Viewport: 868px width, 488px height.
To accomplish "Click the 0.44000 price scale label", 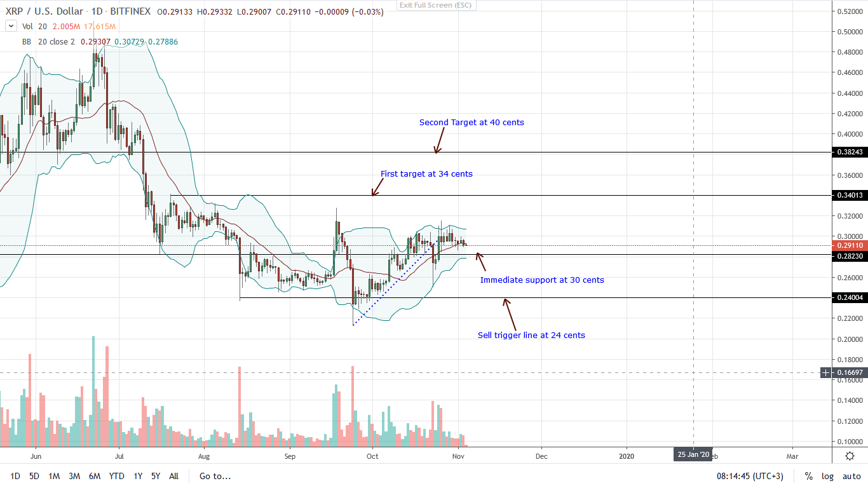I will click(x=850, y=93).
